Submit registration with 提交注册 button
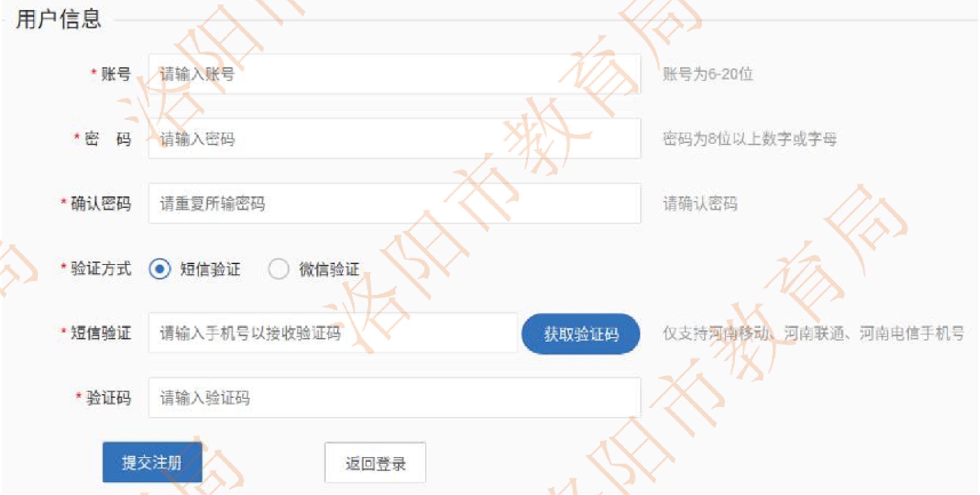The height and width of the screenshot is (495, 980). click(152, 462)
